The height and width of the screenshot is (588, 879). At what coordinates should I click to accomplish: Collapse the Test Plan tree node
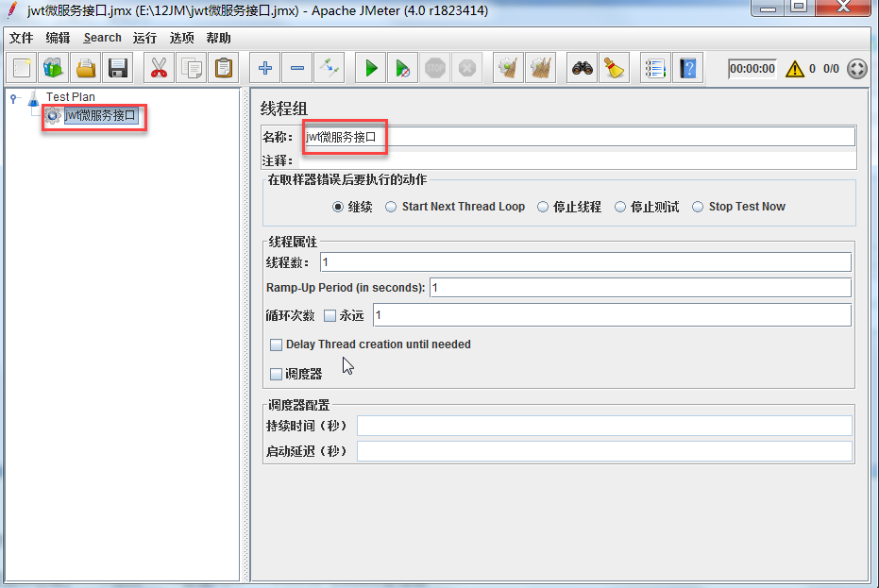tap(14, 98)
